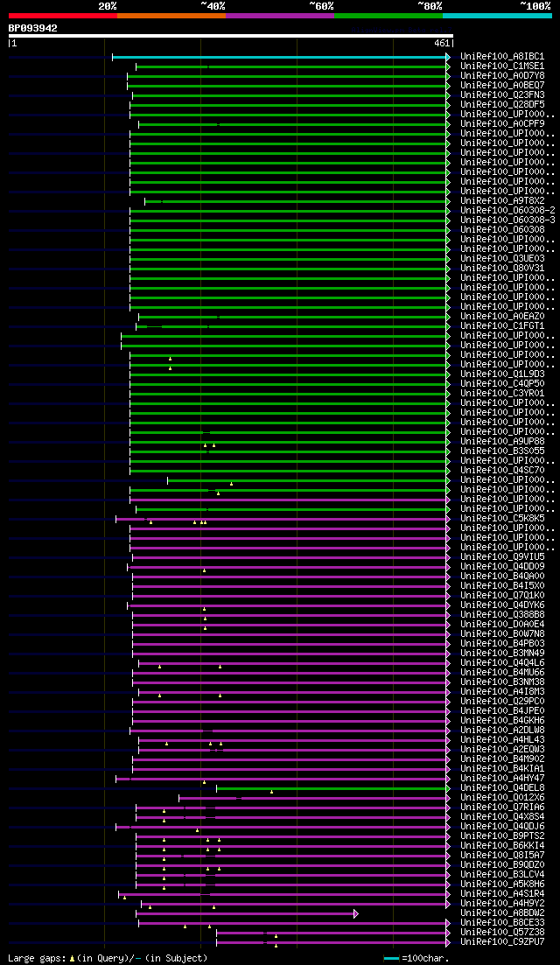This screenshot has height=965, width=560.
Task: Open hit UniRef100_Q012X6
Action: tap(502, 798)
